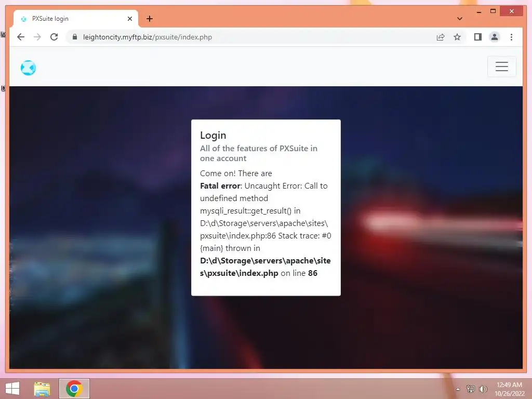The height and width of the screenshot is (399, 532).
Task: Open the tab search dropdown chevron
Action: 460,19
